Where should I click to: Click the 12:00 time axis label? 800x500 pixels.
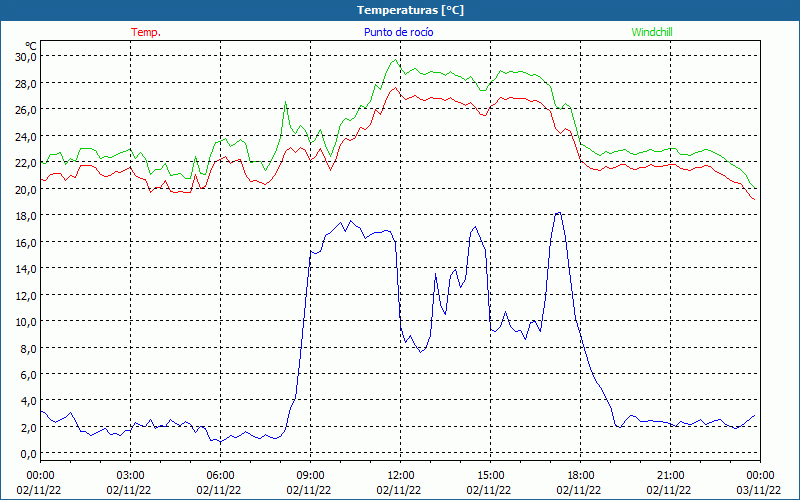[x=401, y=476]
